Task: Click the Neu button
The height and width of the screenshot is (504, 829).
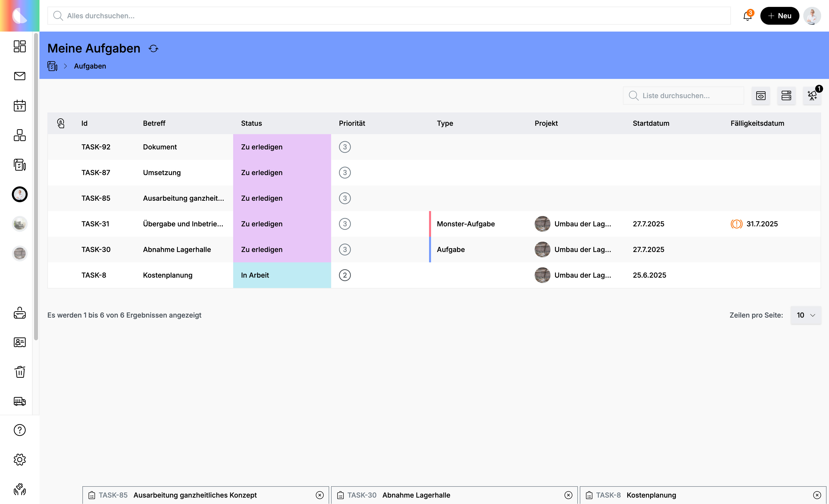Action: pyautogui.click(x=780, y=16)
